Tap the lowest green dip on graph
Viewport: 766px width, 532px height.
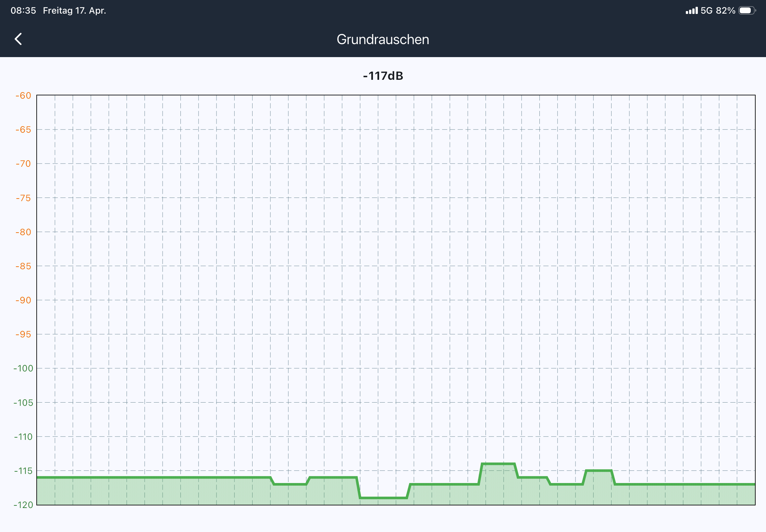(383, 498)
